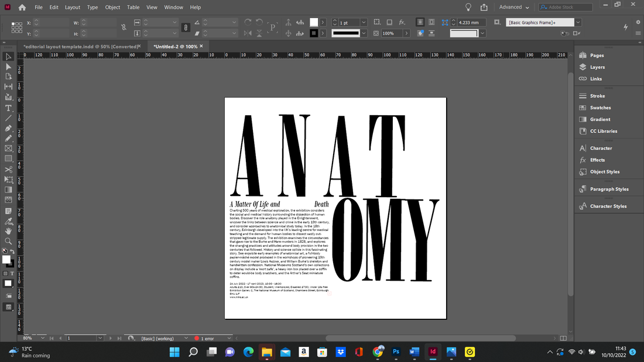
Task: Click the fill color swatch in control bar
Action: click(314, 23)
